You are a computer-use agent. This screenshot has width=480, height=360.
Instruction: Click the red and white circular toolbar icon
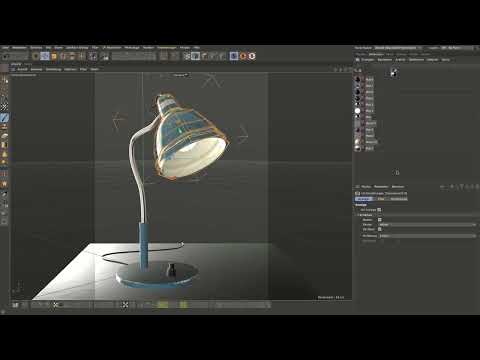click(x=252, y=56)
